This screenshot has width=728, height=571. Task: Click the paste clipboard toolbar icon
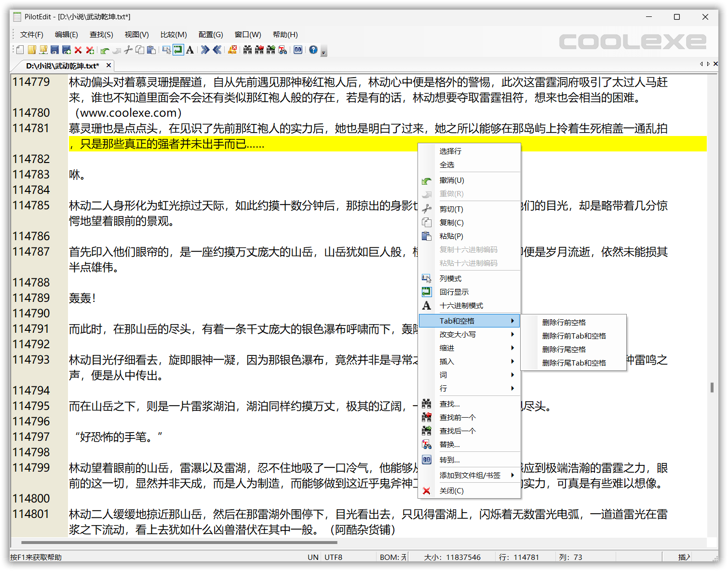[151, 50]
